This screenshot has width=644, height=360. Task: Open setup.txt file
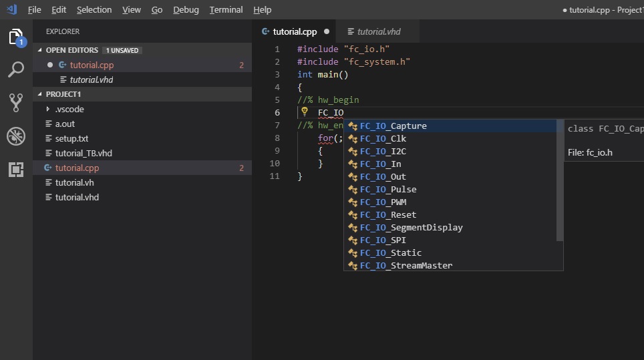[x=71, y=138]
